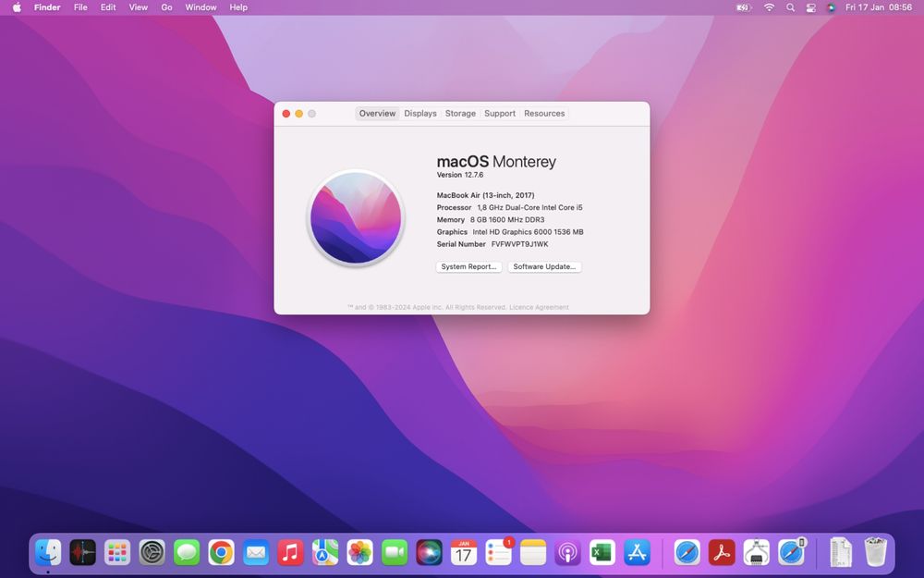Click the 1,8 GHz Dual-Core Intel Core i5 text

[x=529, y=207]
